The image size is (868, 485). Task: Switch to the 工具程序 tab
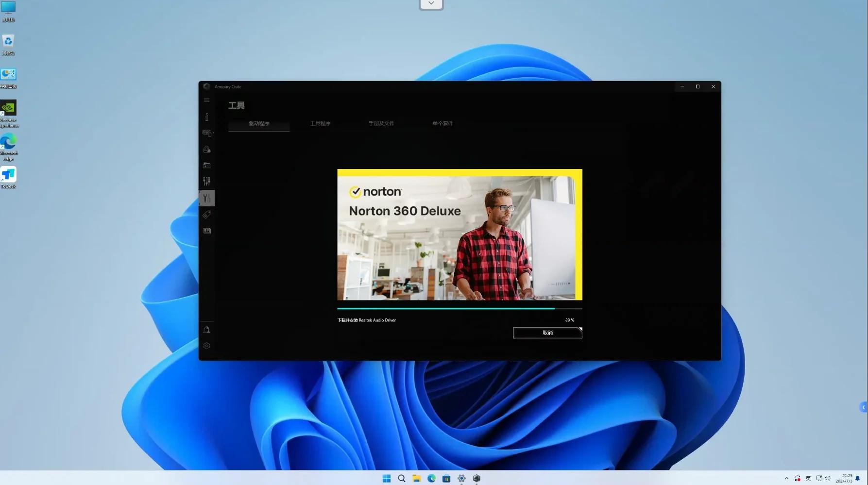point(320,123)
